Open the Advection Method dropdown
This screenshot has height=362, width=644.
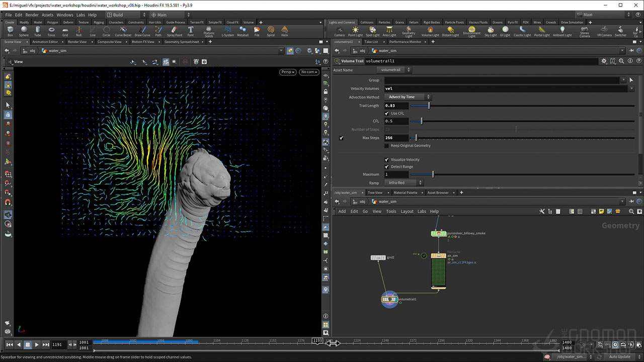tap(408, 97)
